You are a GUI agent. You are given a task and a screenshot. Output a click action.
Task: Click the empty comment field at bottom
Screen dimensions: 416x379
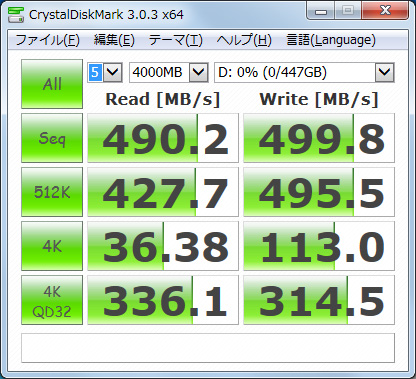(x=208, y=348)
